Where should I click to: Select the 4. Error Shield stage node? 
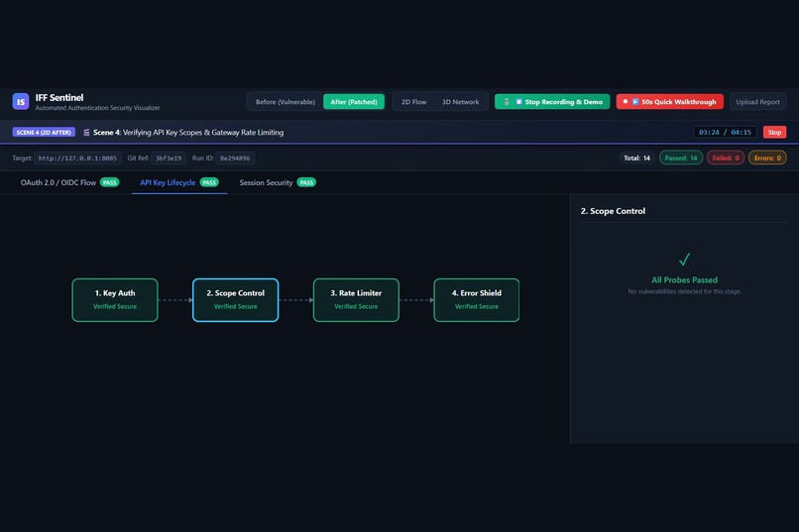(x=477, y=300)
